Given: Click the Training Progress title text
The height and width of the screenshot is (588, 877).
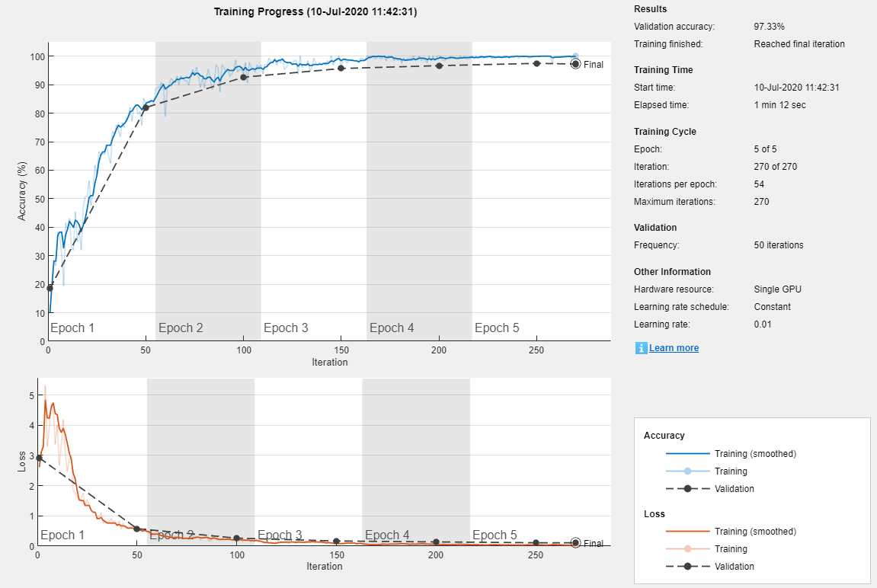Looking at the screenshot, I should (315, 12).
